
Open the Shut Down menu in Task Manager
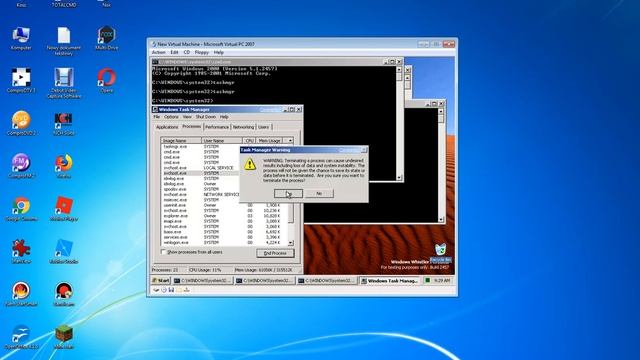coord(205,117)
